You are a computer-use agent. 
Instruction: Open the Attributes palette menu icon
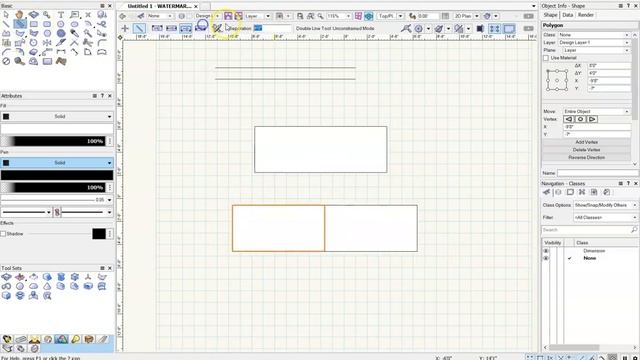(x=94, y=96)
